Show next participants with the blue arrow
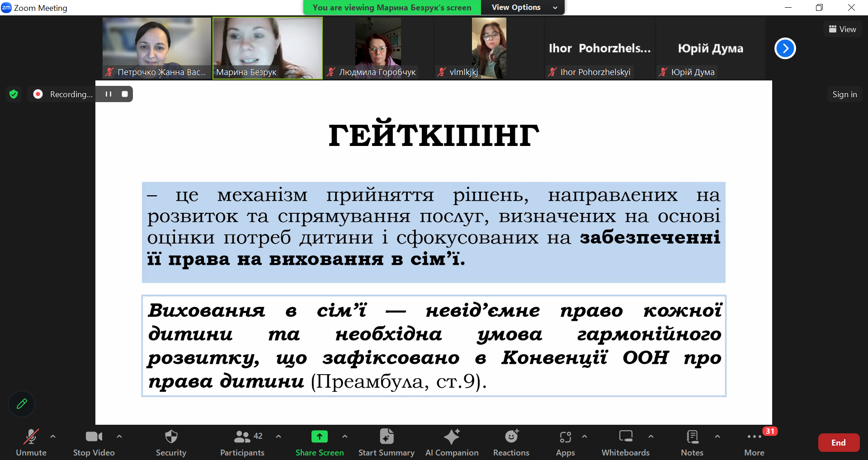The height and width of the screenshot is (460, 868). click(785, 48)
